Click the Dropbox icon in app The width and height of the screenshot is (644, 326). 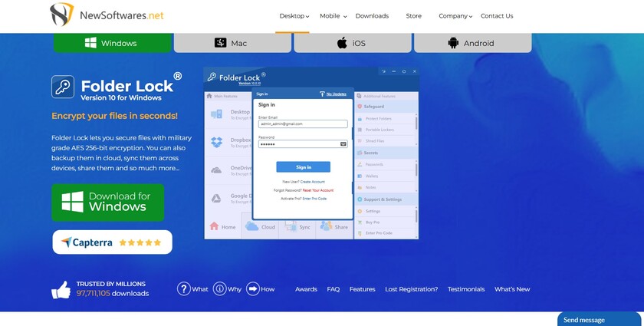click(x=216, y=142)
